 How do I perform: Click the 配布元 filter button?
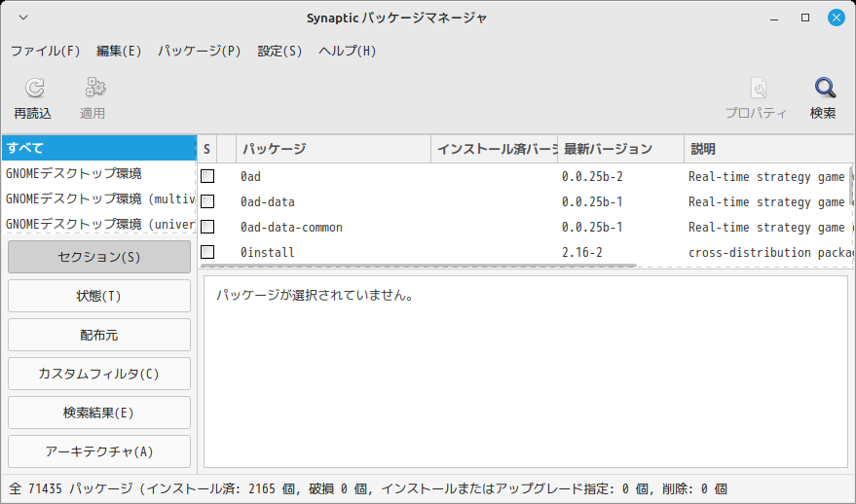click(99, 335)
